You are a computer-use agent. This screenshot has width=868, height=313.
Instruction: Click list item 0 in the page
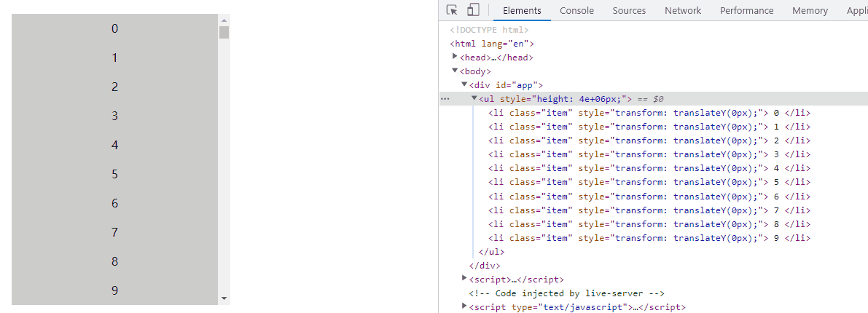tap(114, 29)
